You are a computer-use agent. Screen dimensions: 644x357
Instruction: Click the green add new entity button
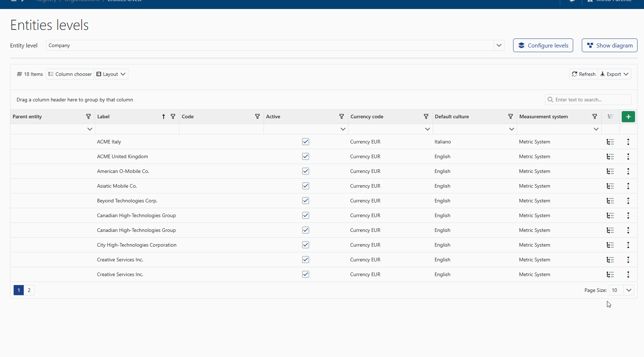628,117
